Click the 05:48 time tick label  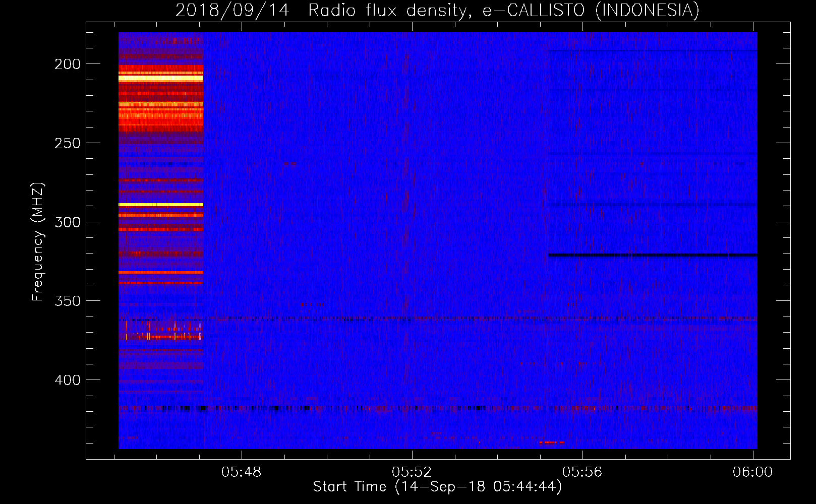click(242, 472)
